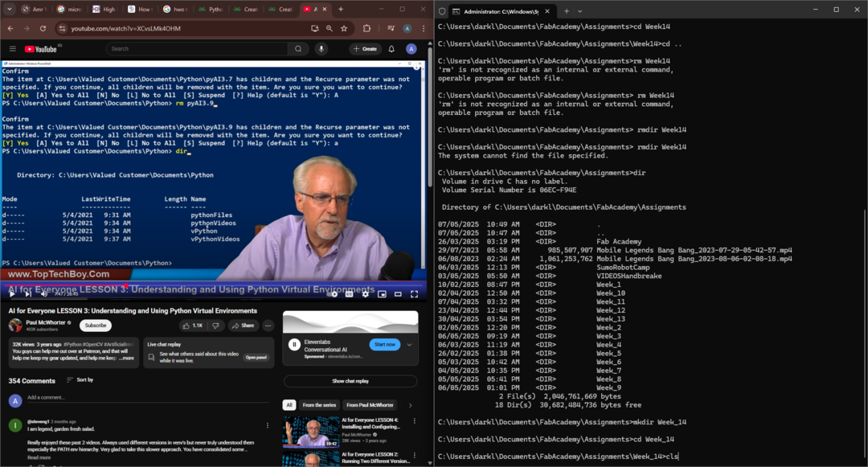Focus the Add a comment field
The height and width of the screenshot is (467, 868).
(147, 398)
